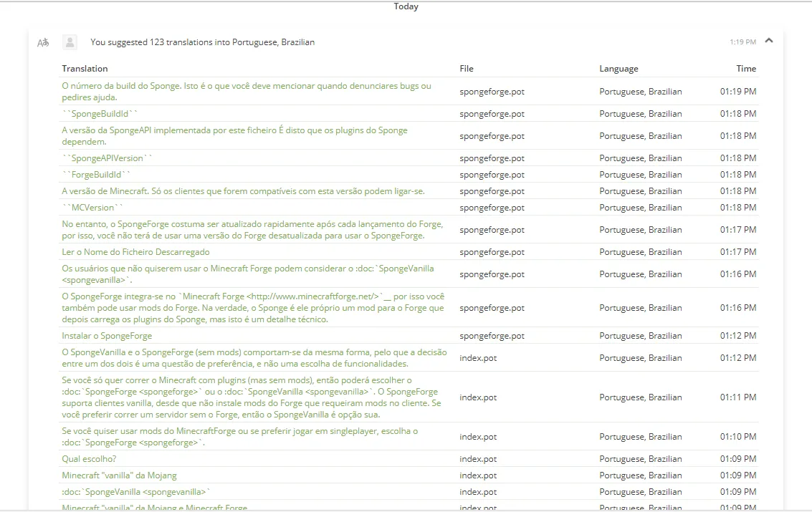The width and height of the screenshot is (812, 512).
Task: Click the 1:19 PM activity timestamp
Action: coord(743,42)
